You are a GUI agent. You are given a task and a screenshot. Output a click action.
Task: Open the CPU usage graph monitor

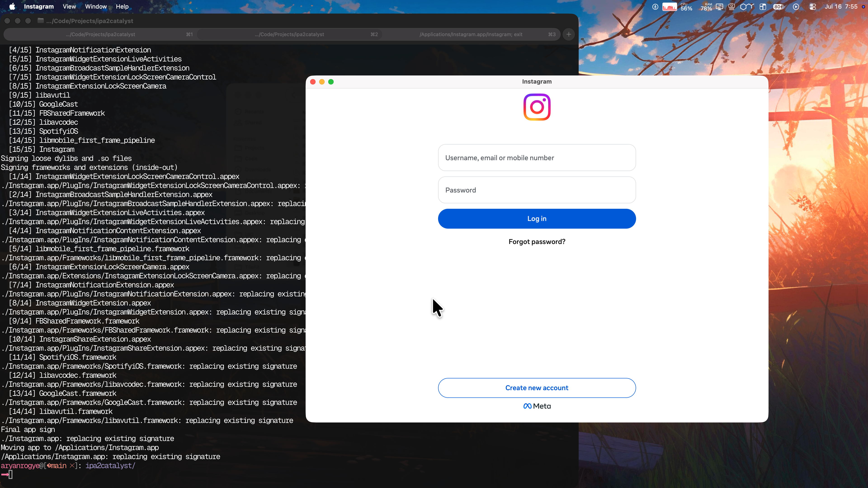(669, 7)
